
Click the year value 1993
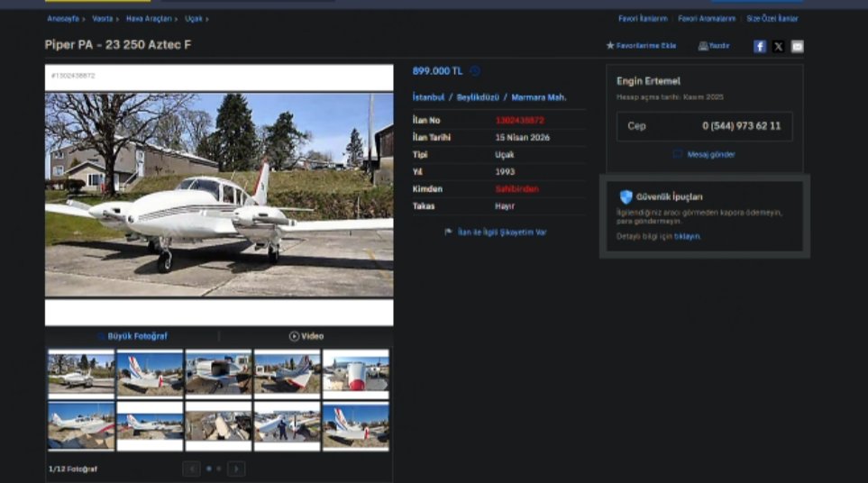click(505, 171)
